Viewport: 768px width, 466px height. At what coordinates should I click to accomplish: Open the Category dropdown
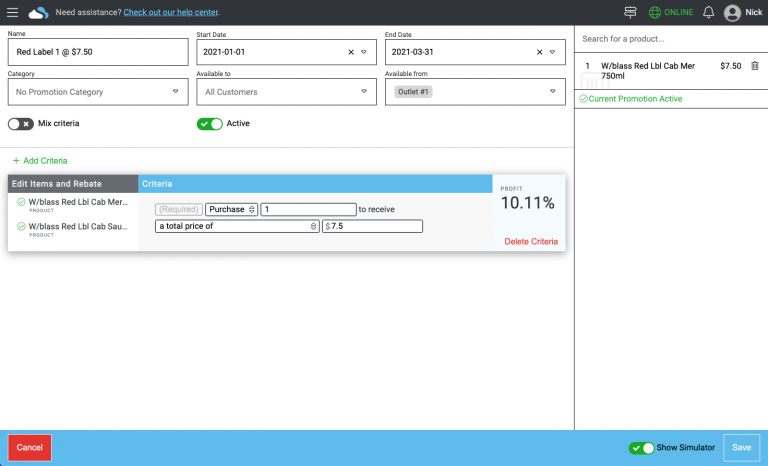[97, 92]
